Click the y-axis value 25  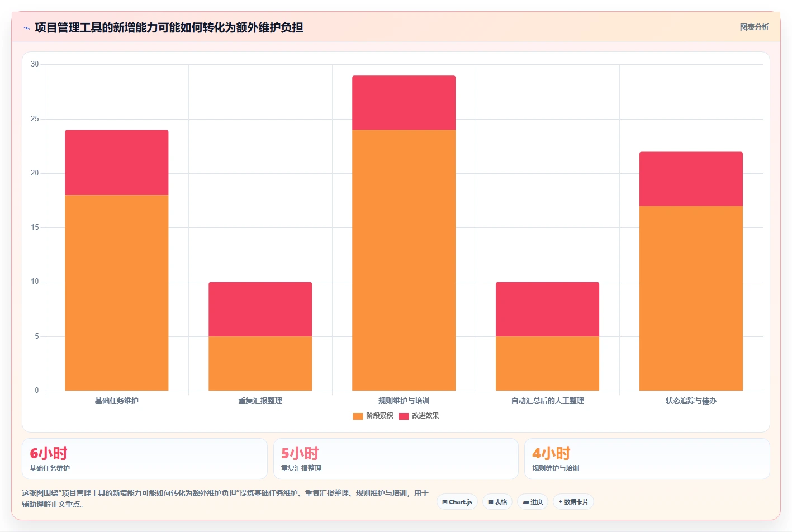pyautogui.click(x=35, y=119)
